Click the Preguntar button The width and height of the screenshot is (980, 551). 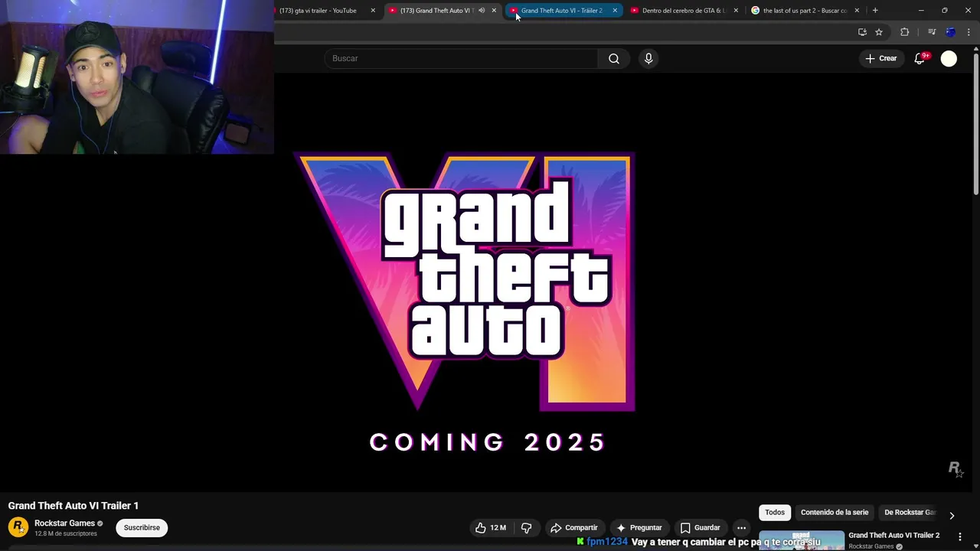(639, 527)
